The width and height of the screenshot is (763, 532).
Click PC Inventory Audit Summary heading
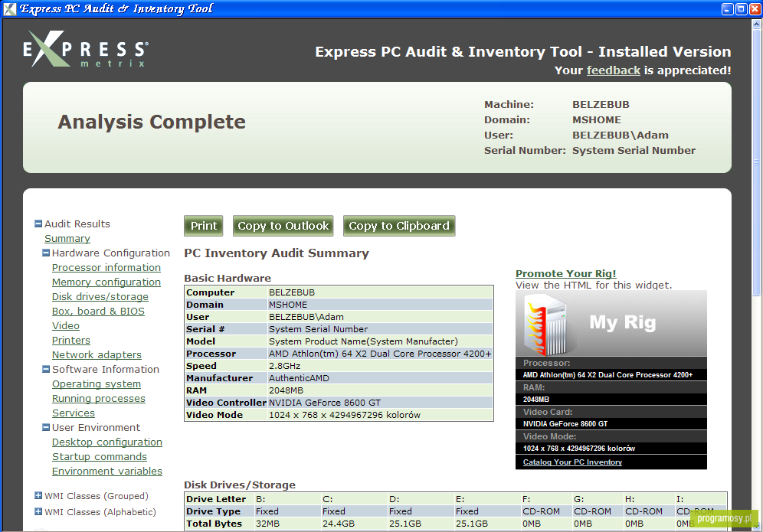pyautogui.click(x=277, y=253)
